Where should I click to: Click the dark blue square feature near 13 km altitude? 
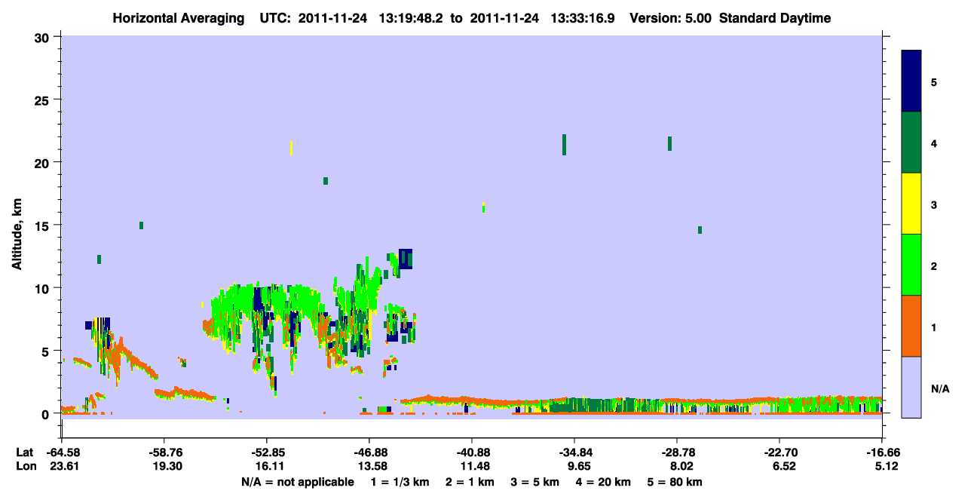click(x=406, y=259)
